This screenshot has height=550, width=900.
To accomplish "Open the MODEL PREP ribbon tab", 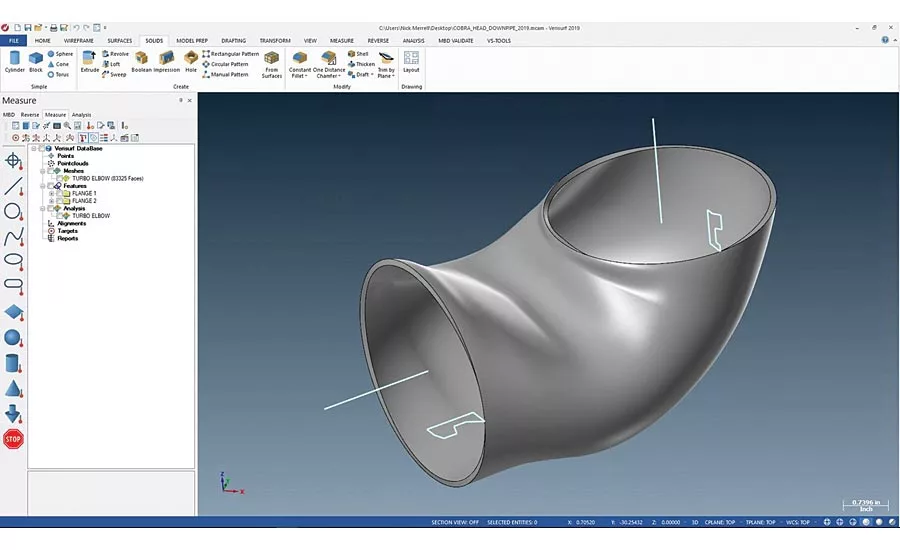I will 192,41.
